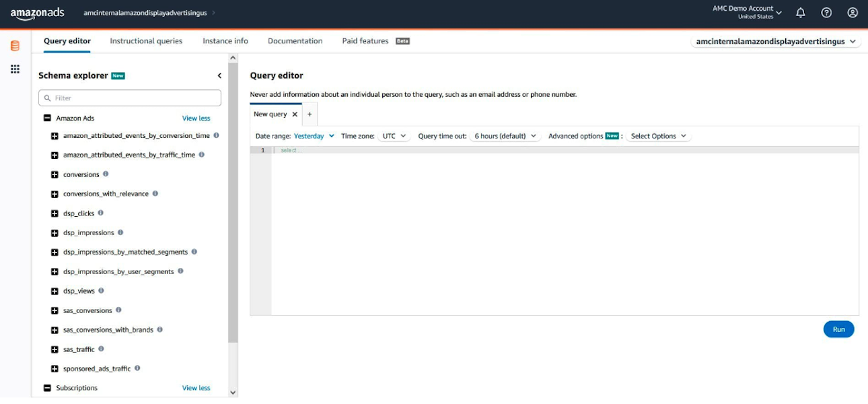This screenshot has width=868, height=404.
Task: Open the Documentation tab
Action: tap(295, 41)
